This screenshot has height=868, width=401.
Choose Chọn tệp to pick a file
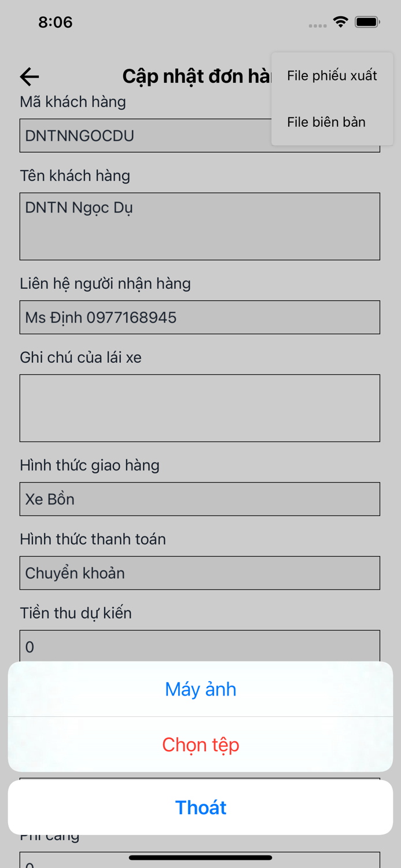point(200,745)
